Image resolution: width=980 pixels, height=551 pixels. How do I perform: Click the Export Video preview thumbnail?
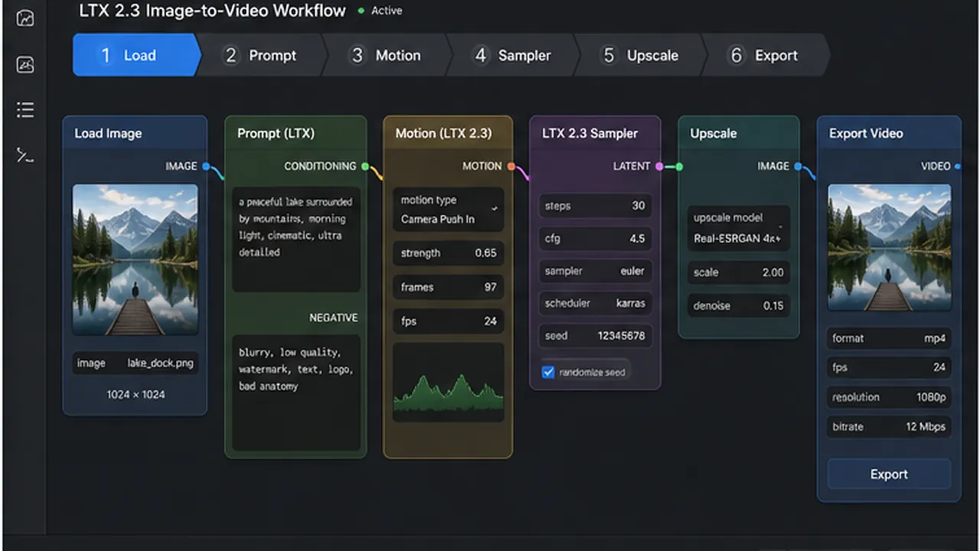(889, 247)
